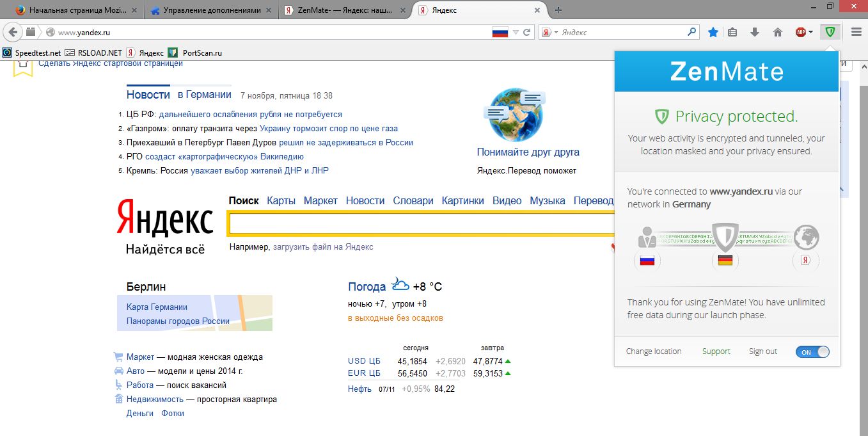Click the German flag server icon

(725, 261)
